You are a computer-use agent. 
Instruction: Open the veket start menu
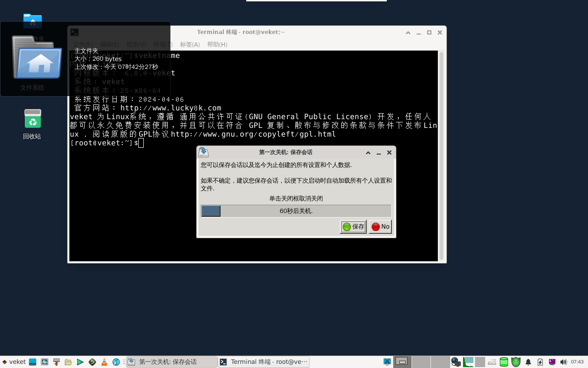tap(14, 362)
